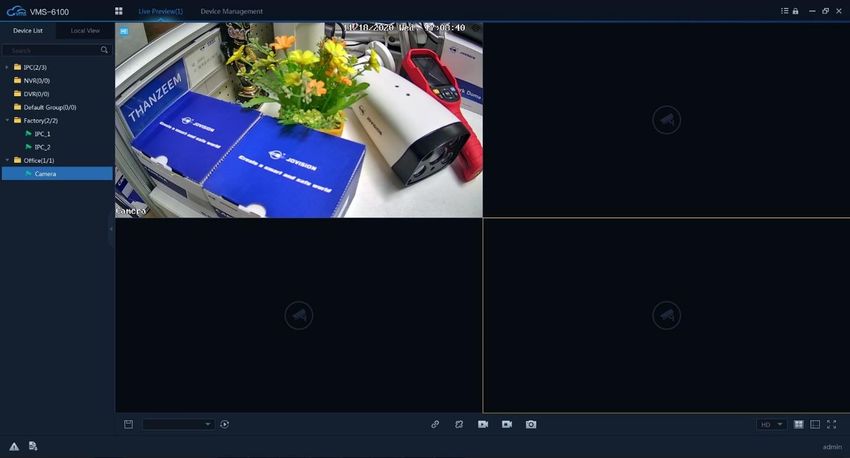Select the Device List tab
Screen dimensions: 850x458
[x=28, y=30]
